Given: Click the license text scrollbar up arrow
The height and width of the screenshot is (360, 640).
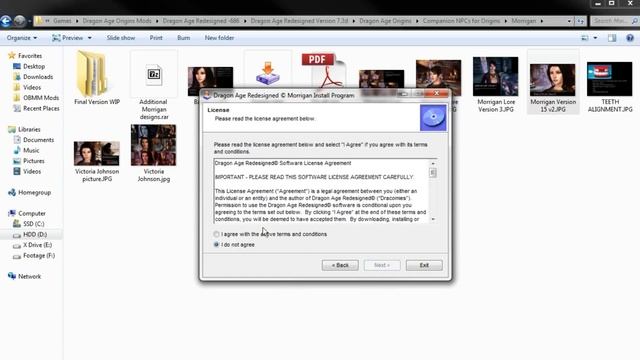Looking at the screenshot, I should pos(433,163).
